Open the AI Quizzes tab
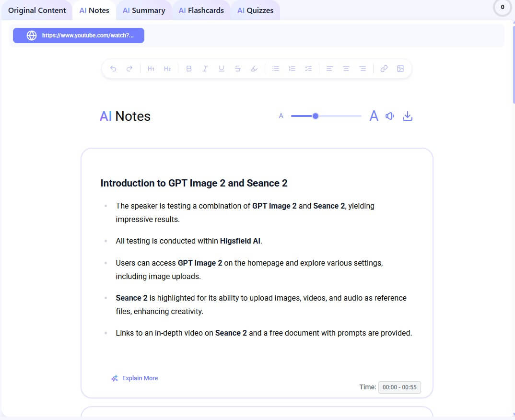515x420 pixels. [x=255, y=10]
